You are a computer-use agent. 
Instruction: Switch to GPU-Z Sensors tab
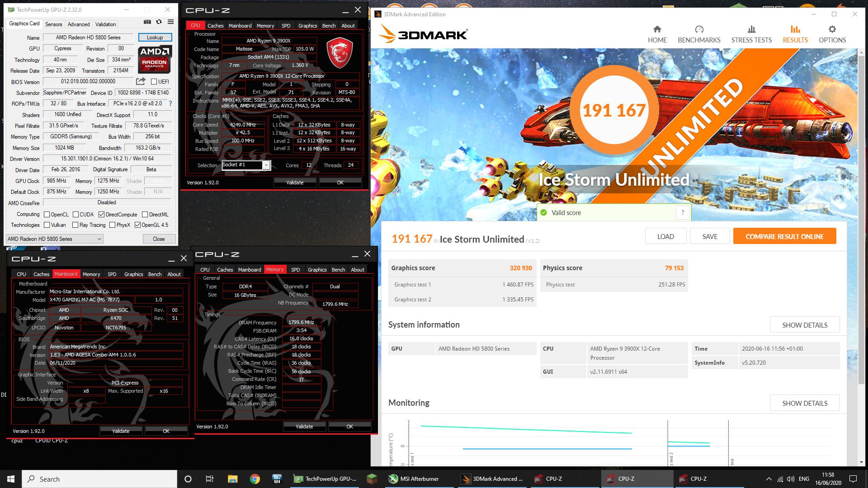[54, 24]
